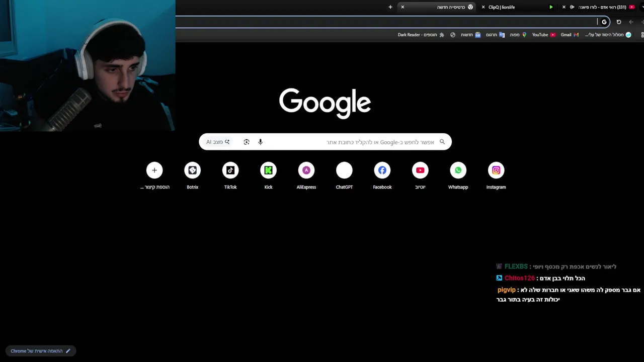The height and width of the screenshot is (362, 644).
Task: Open the חדשות news bookmark
Action: (x=470, y=35)
